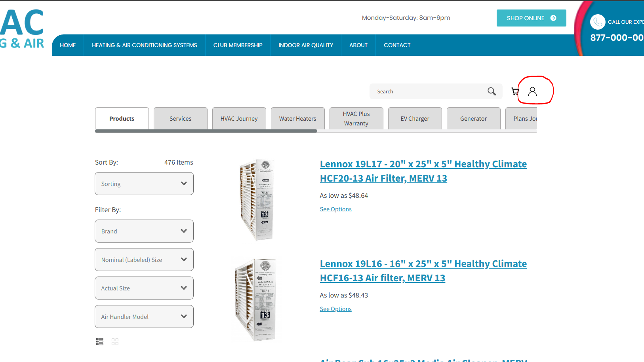Open the shopping cart icon
The image size is (644, 362).
(515, 91)
